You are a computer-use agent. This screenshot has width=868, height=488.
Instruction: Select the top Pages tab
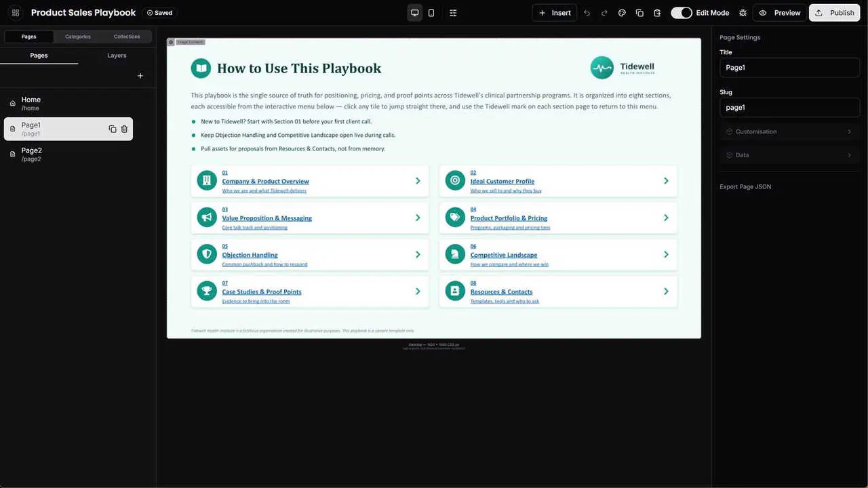coord(29,37)
